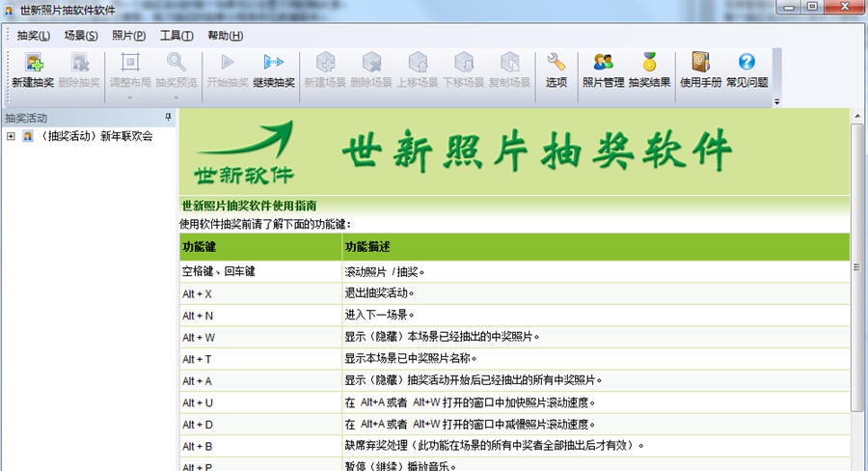868x471 pixels.
Task: Open the 工具(T) menu
Action: click(176, 36)
